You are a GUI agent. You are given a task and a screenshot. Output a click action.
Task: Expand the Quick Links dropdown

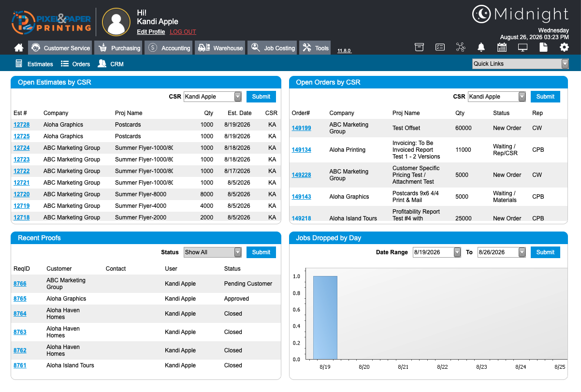(x=521, y=64)
